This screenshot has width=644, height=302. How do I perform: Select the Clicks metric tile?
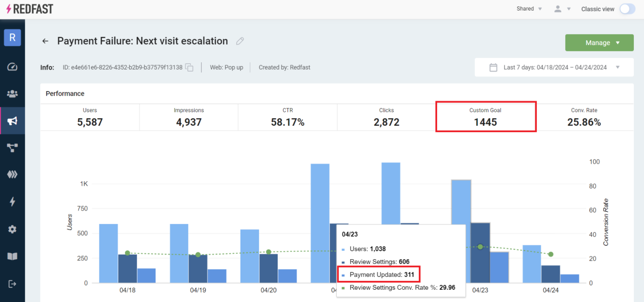(x=386, y=116)
